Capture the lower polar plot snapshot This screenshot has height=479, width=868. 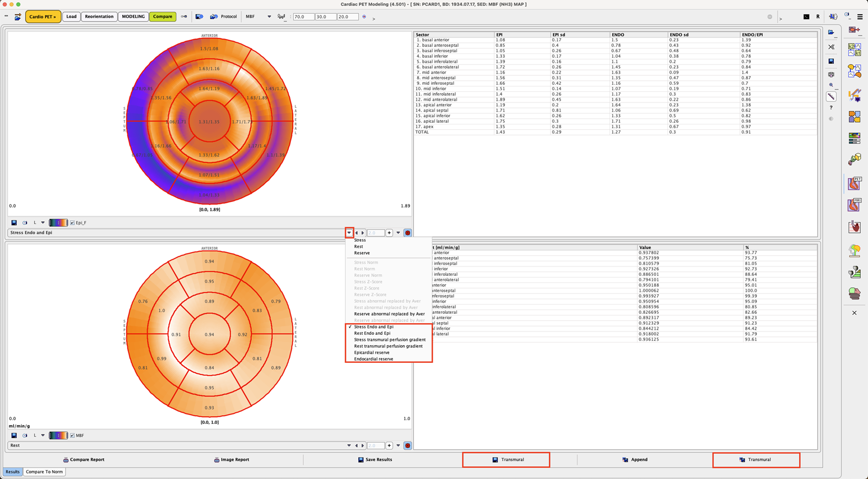click(x=25, y=436)
